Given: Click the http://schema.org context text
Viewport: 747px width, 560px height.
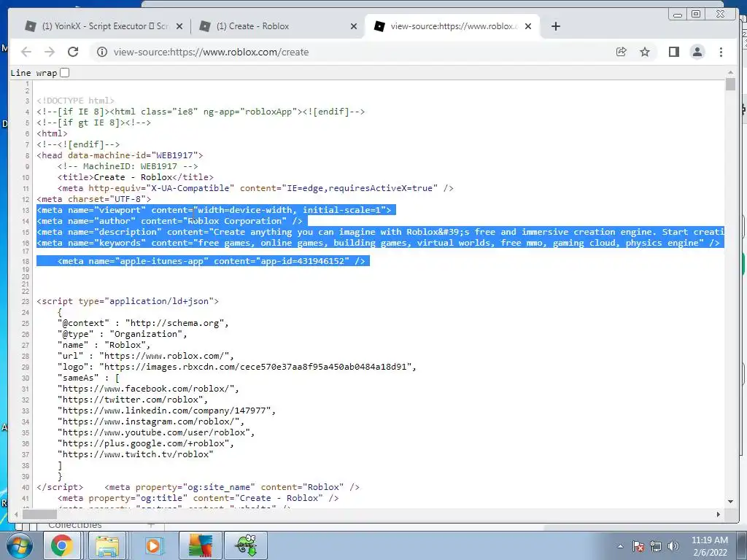Looking at the screenshot, I should [174, 323].
